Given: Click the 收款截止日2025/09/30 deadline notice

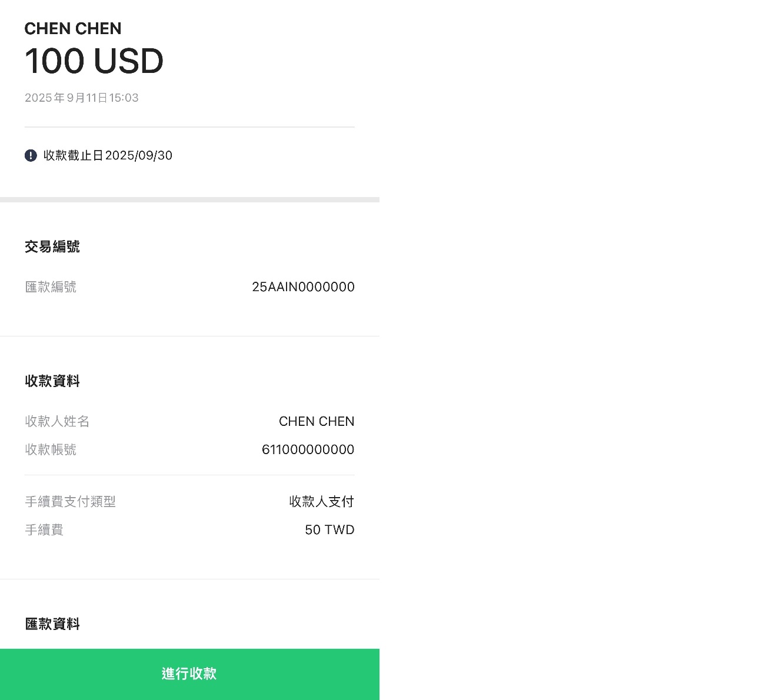Looking at the screenshot, I should [108, 155].
